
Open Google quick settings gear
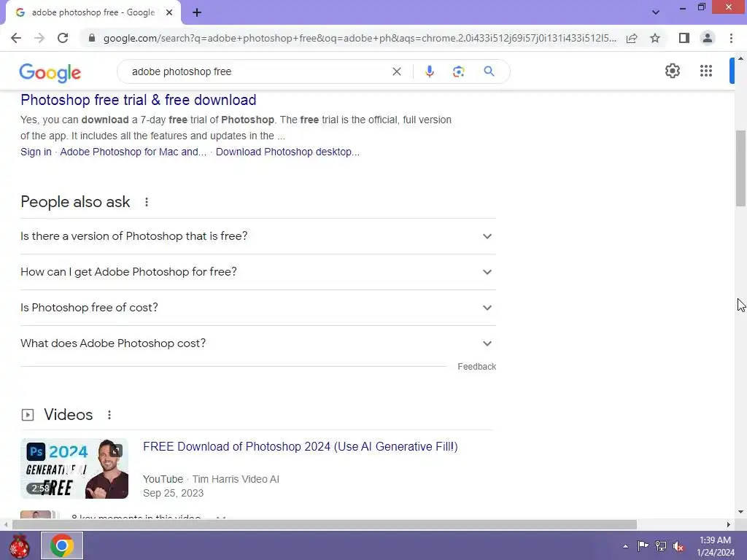672,71
